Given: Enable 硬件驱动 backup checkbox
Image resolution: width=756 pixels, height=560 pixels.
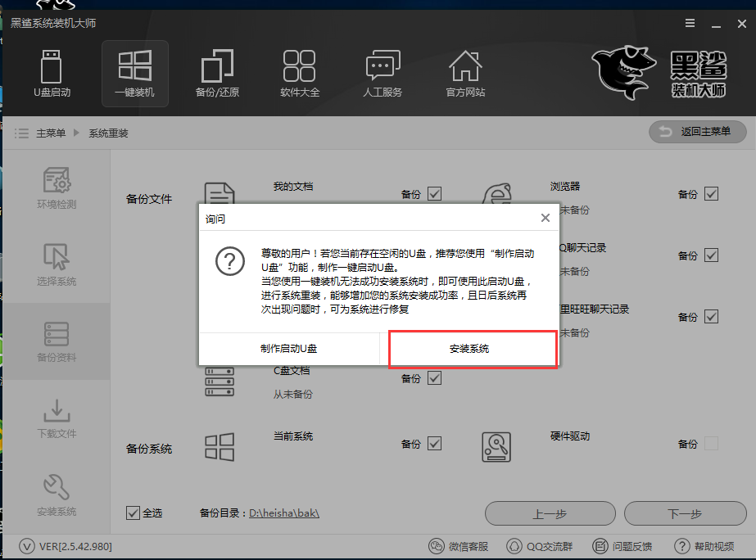Looking at the screenshot, I should 711,444.
